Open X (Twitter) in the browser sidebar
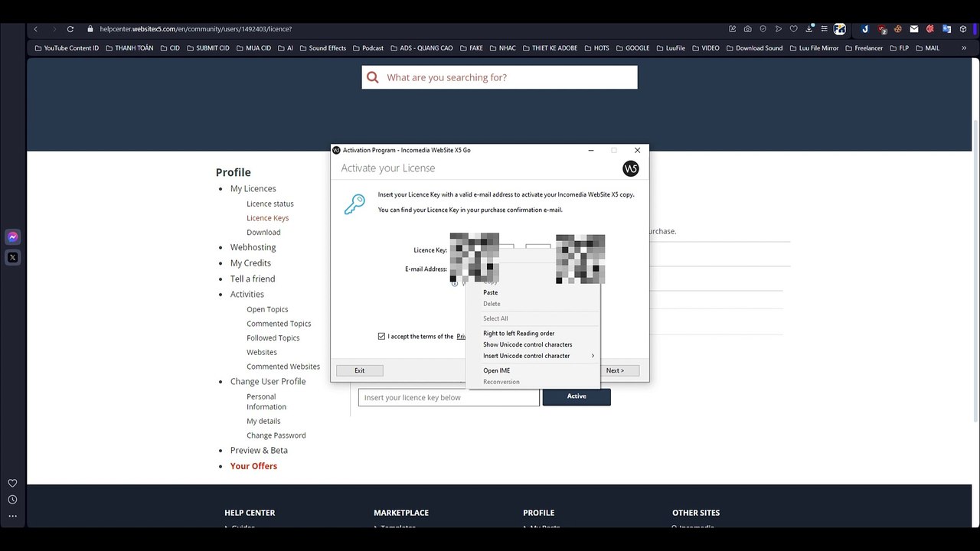 click(12, 257)
